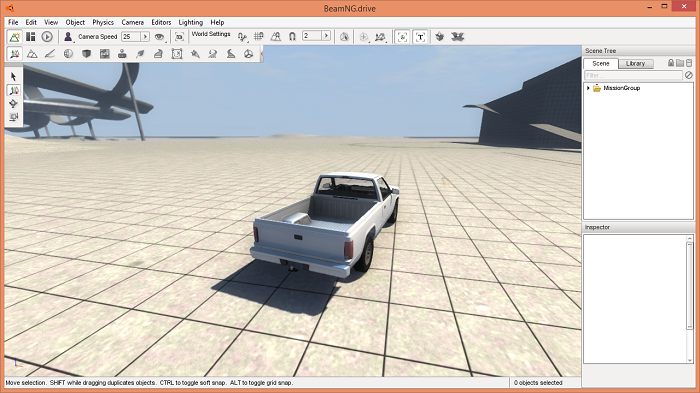Switch to the Library tab
700x393 pixels.
click(x=635, y=63)
